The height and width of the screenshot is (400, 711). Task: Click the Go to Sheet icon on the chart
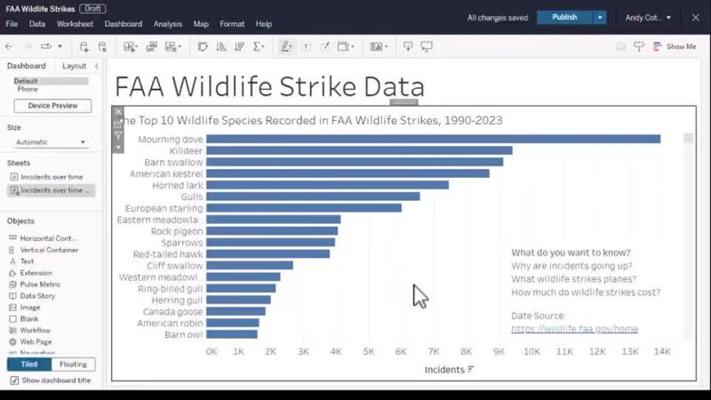click(x=118, y=123)
